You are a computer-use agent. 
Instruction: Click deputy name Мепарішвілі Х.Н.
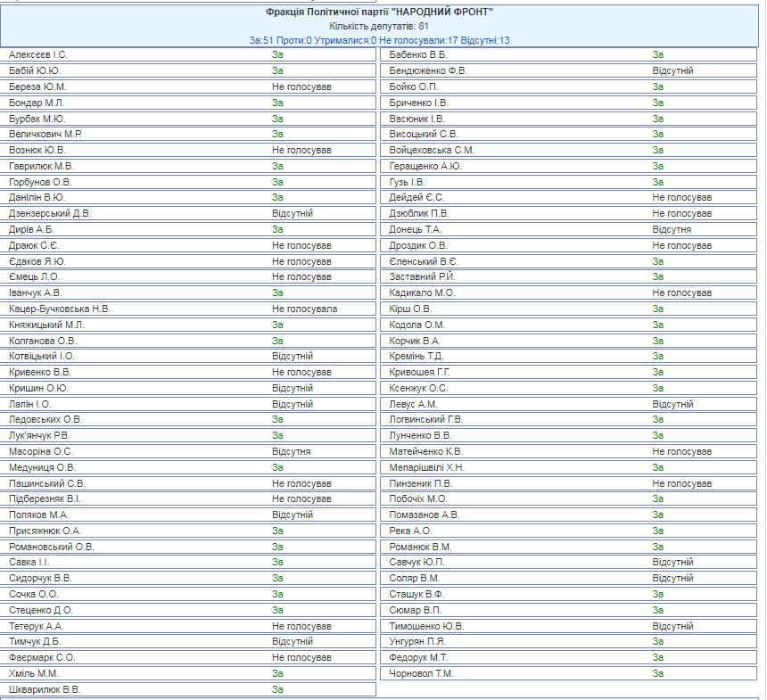pos(427,467)
